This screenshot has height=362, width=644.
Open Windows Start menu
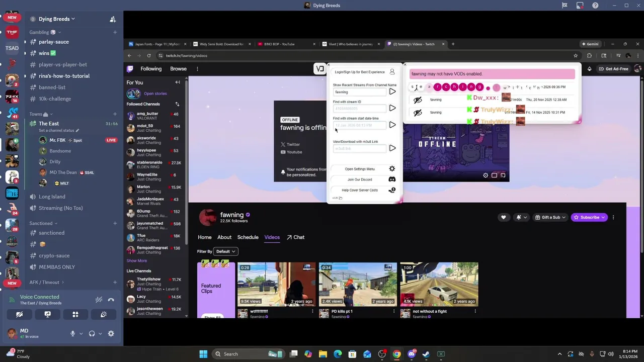tap(203, 354)
